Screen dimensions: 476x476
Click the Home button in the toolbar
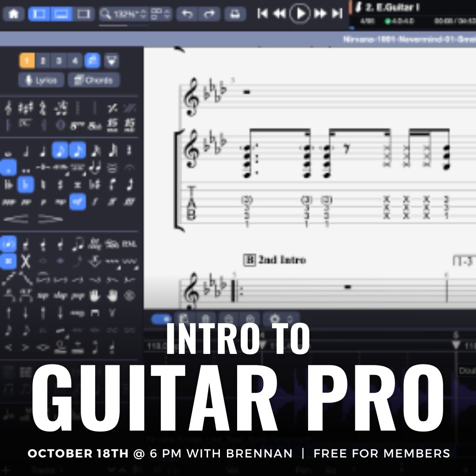click(14, 14)
